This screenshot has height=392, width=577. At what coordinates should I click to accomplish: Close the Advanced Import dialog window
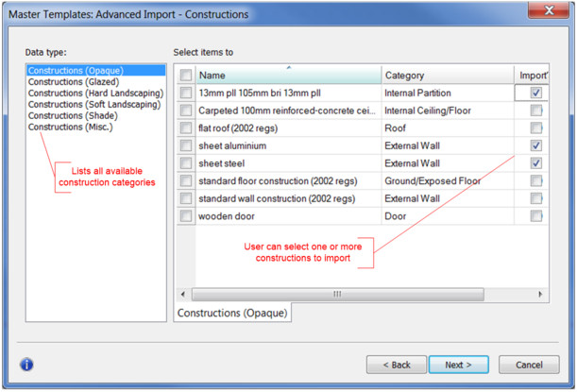coord(550,12)
